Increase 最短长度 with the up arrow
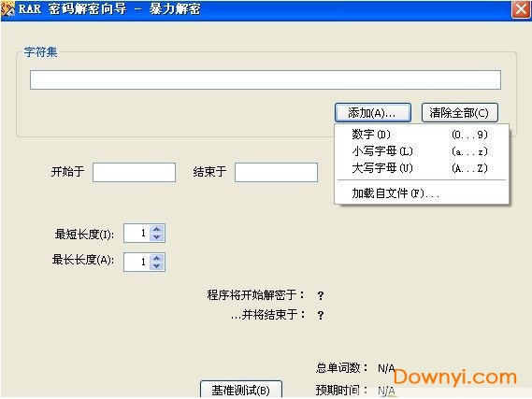532x399 pixels. click(x=157, y=229)
